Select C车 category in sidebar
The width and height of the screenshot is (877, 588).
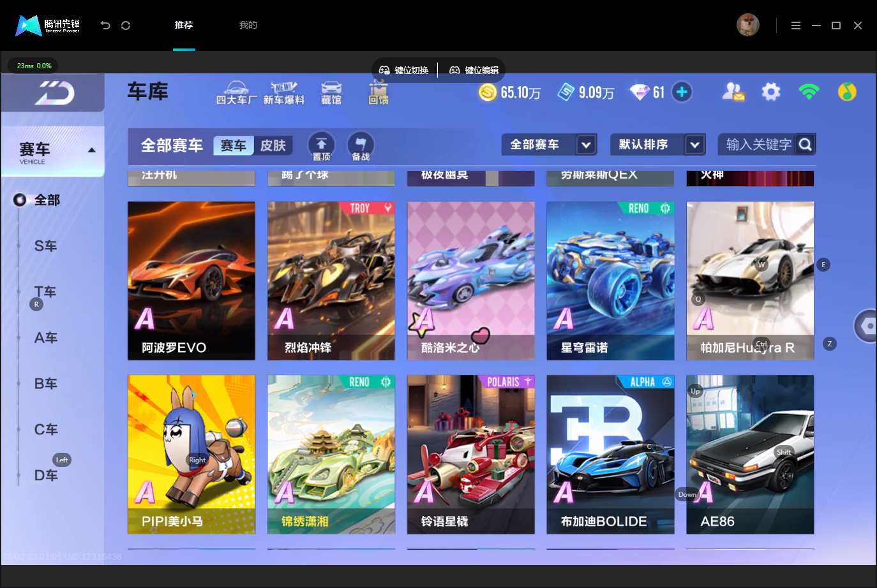[45, 430]
